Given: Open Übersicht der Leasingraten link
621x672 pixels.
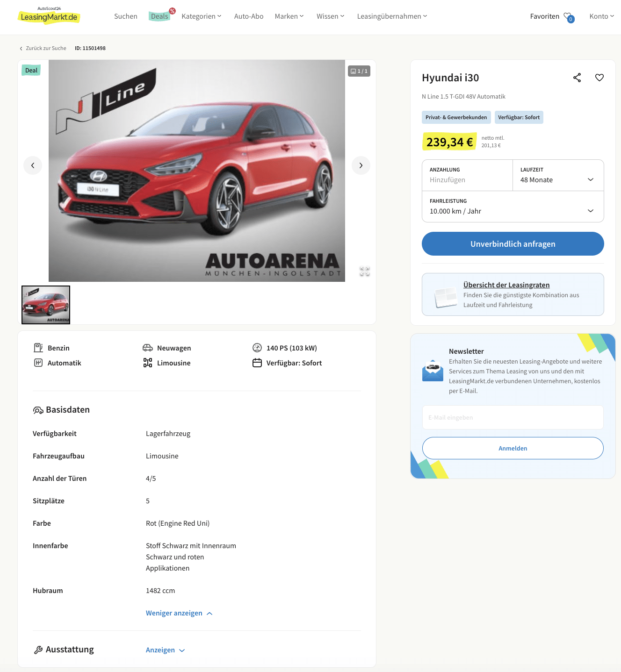Looking at the screenshot, I should pyautogui.click(x=506, y=285).
